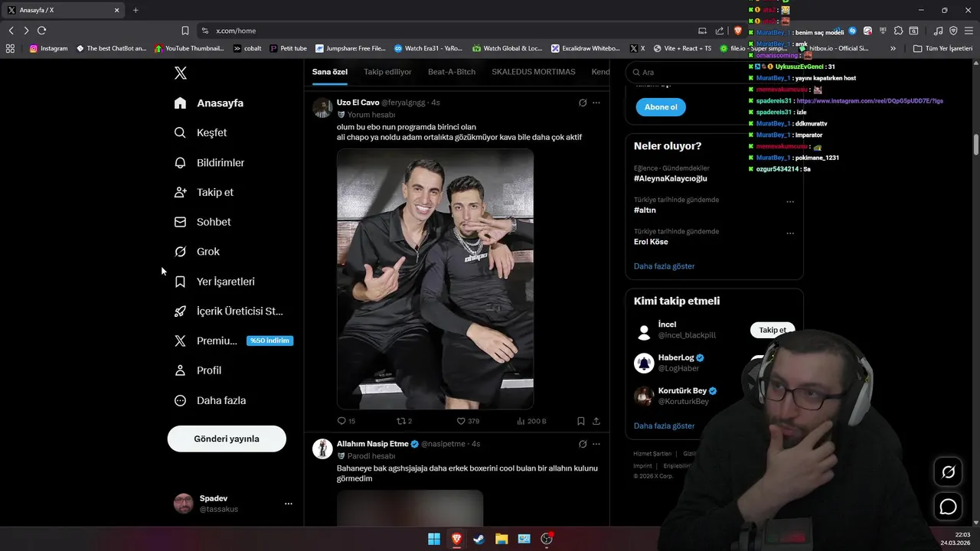Open Windows Start menu
The width and height of the screenshot is (980, 551).
[x=434, y=539]
